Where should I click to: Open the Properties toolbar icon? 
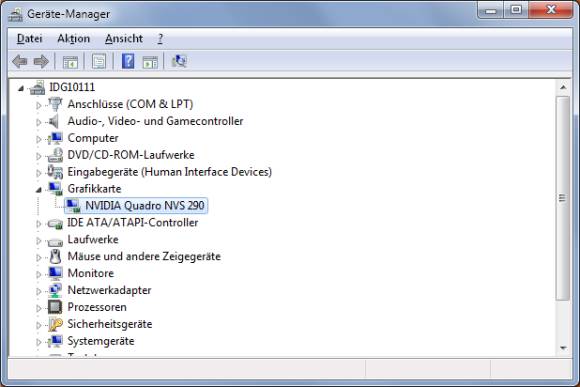(99, 62)
